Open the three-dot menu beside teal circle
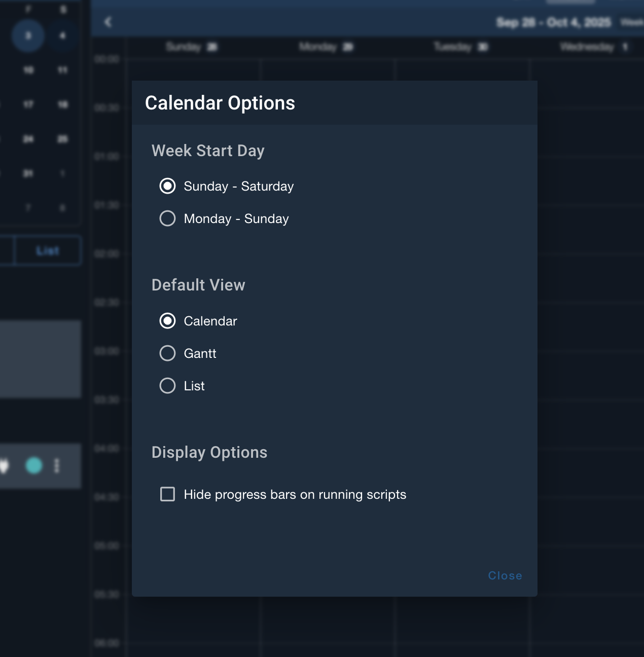644x657 pixels. [x=57, y=465]
